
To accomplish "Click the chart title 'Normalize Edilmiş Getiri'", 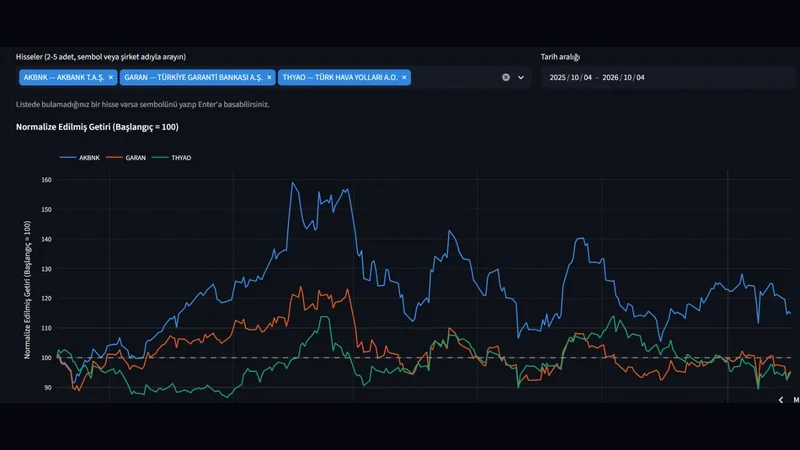I will pyautogui.click(x=97, y=127).
